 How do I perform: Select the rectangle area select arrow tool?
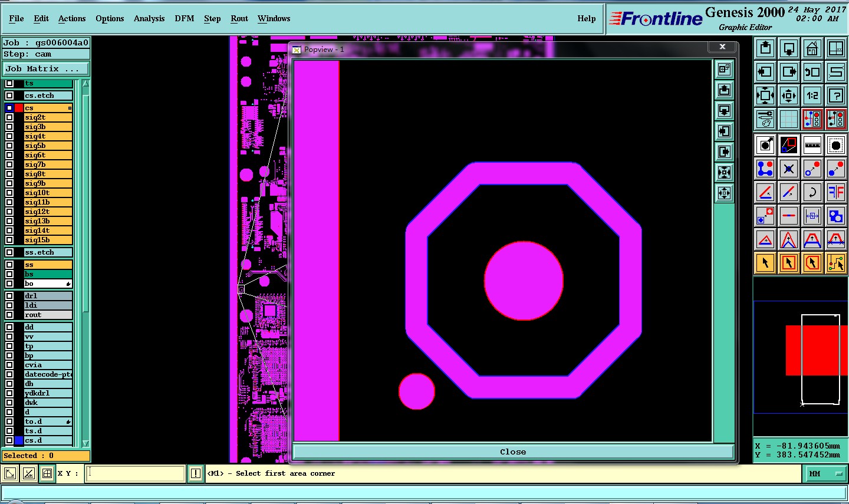(x=789, y=263)
